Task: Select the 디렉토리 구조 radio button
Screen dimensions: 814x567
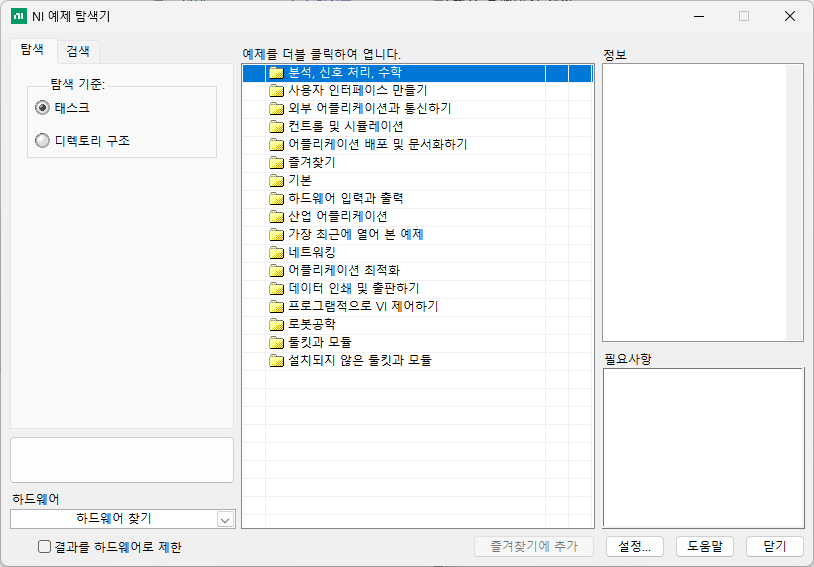Action: coord(42,141)
